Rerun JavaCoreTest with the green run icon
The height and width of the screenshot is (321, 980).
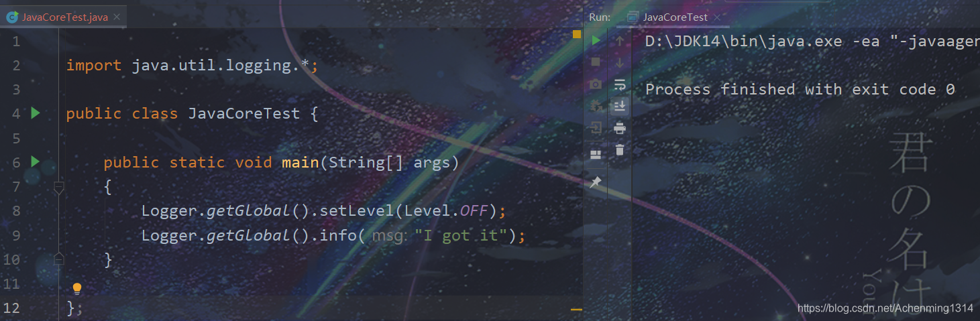point(596,41)
